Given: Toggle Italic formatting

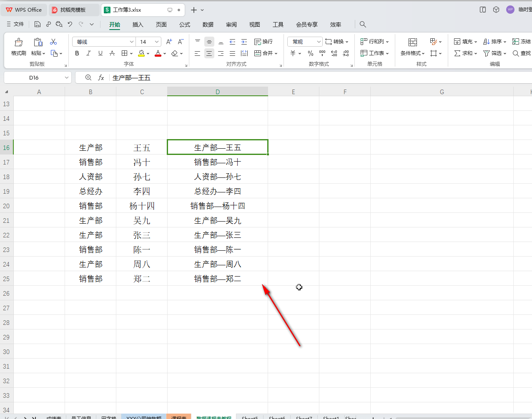Looking at the screenshot, I should [x=88, y=53].
